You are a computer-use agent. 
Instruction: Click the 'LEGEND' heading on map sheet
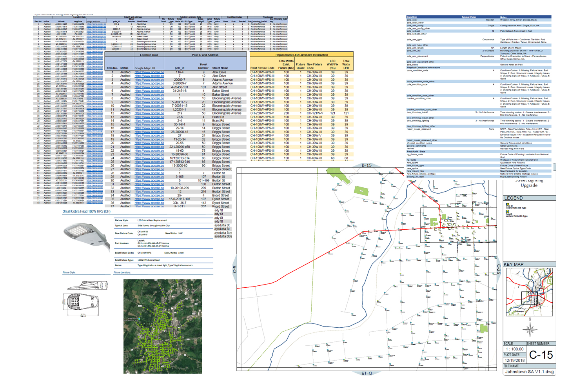click(514, 198)
